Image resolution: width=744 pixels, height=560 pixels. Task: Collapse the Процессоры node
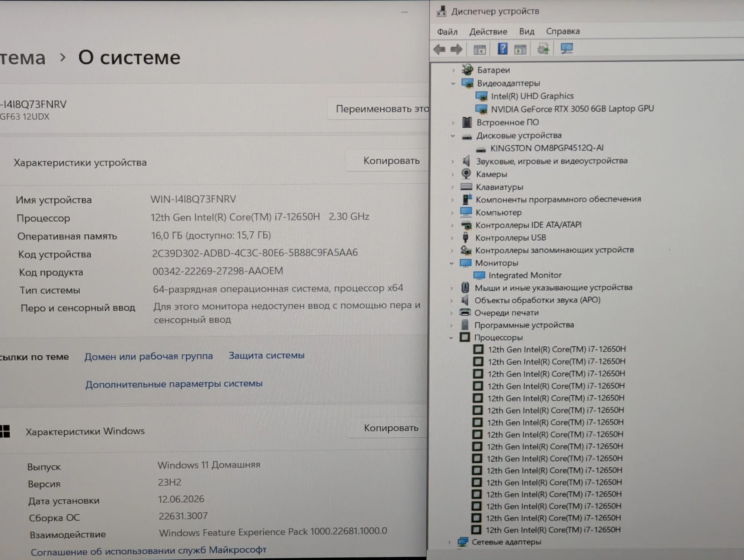[x=451, y=338]
